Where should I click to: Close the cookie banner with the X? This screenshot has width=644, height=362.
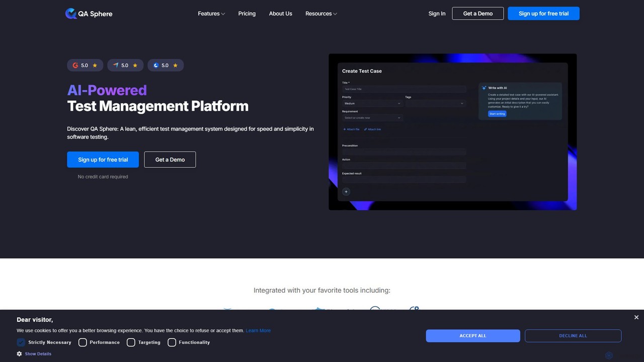coord(636,317)
